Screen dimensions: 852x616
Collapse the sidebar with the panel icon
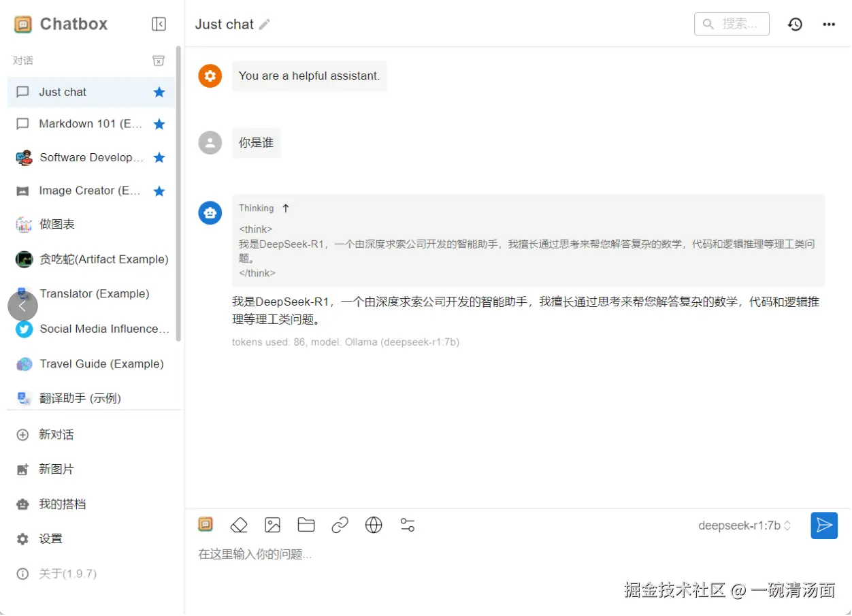point(159,25)
